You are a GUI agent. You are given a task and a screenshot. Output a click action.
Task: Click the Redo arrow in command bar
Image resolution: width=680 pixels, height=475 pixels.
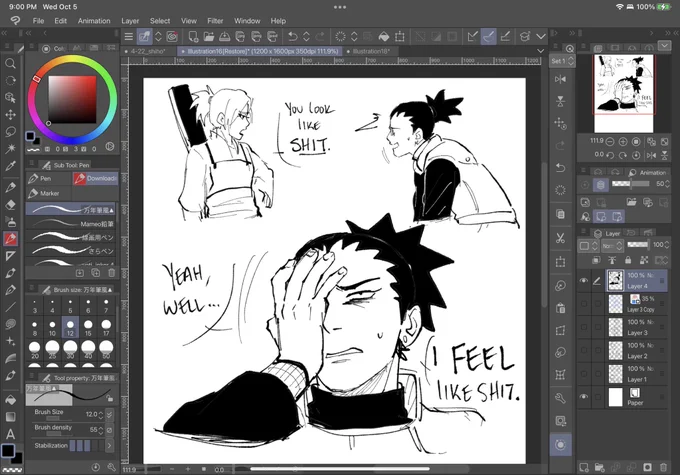(x=320, y=36)
